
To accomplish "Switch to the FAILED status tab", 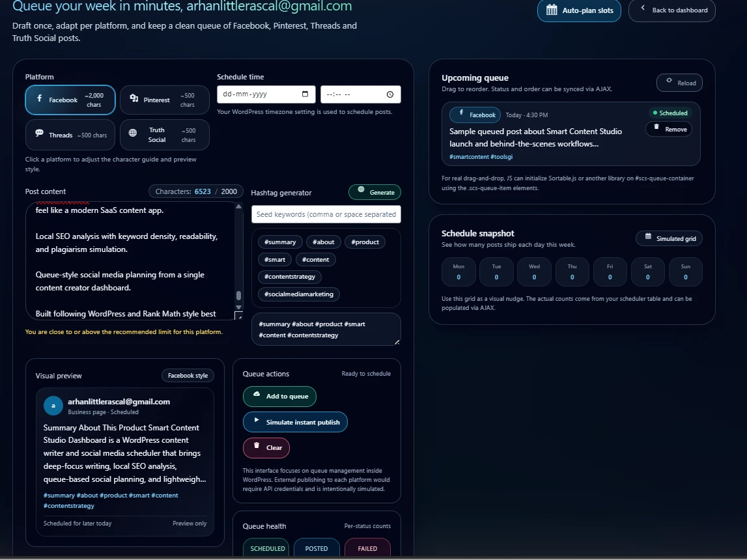I will 367,548.
